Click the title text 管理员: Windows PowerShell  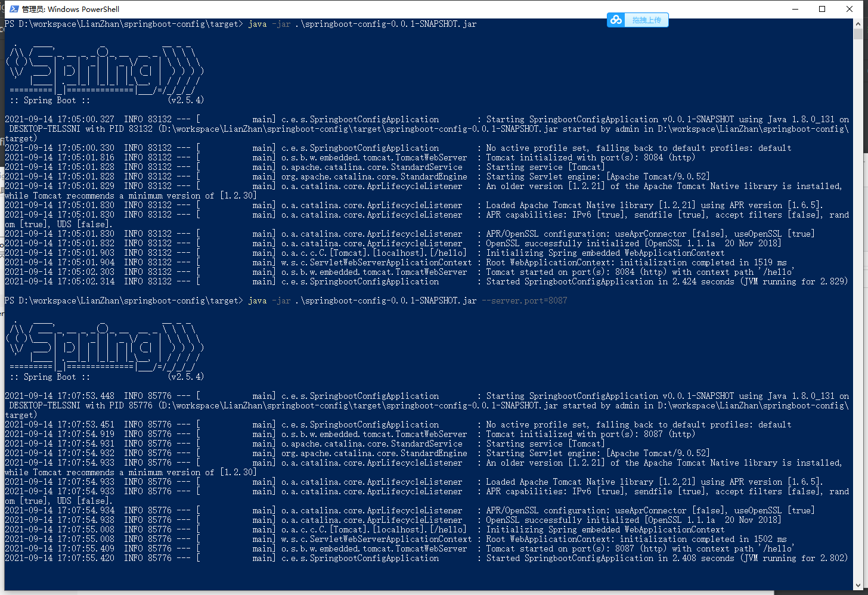70,9
